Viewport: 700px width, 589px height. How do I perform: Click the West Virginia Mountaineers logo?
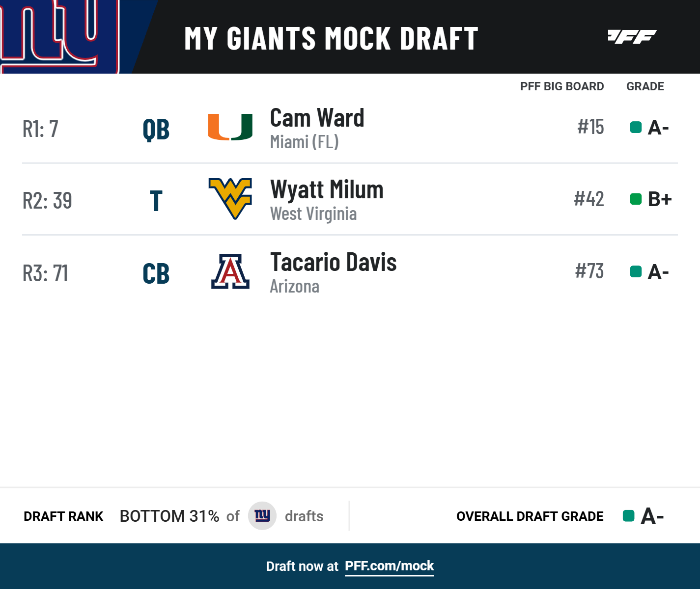[x=230, y=199]
